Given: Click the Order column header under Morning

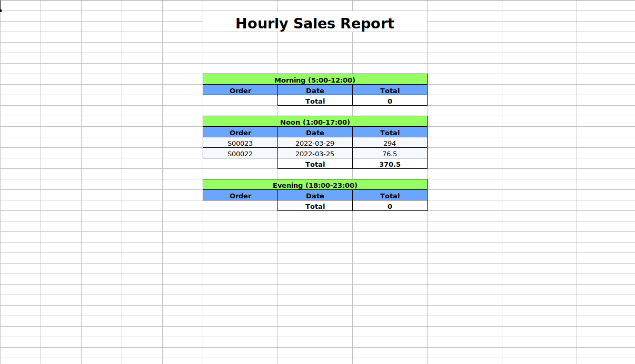Looking at the screenshot, I should coord(240,90).
